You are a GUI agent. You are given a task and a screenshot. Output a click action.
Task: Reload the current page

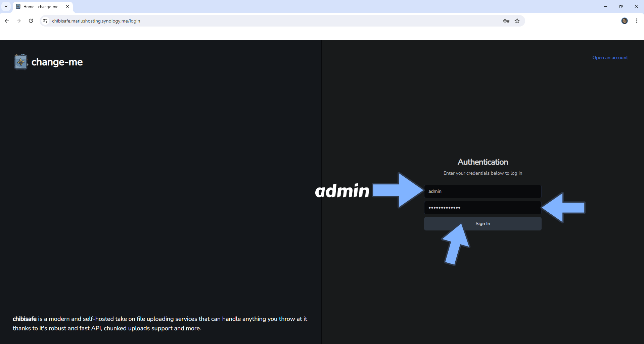tap(31, 21)
